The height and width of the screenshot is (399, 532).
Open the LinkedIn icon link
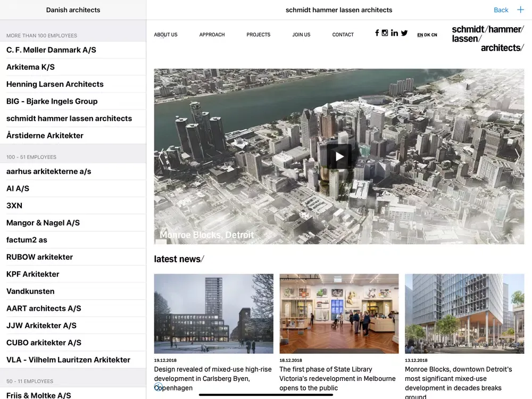click(x=394, y=33)
